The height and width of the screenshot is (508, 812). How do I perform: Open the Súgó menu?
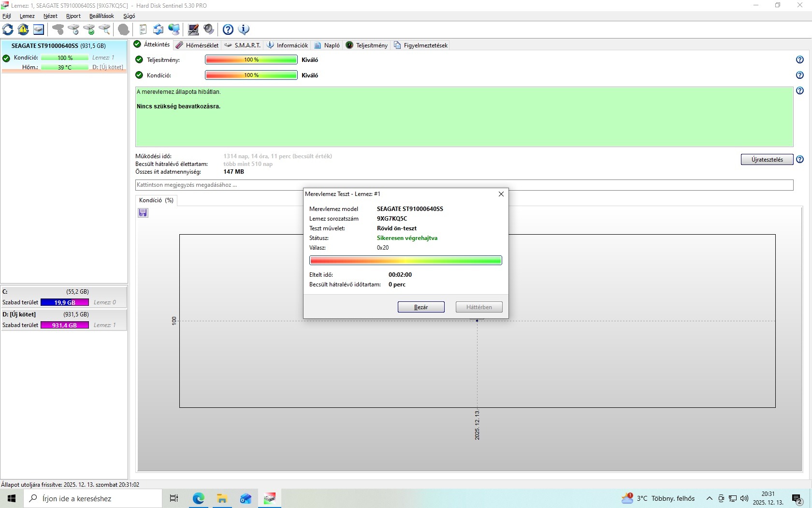pos(129,16)
